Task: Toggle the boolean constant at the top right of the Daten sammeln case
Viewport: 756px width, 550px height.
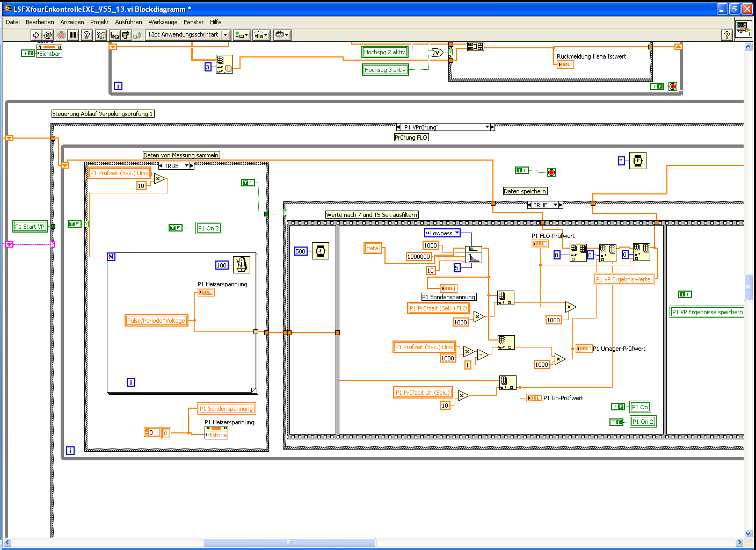Action: [248, 183]
